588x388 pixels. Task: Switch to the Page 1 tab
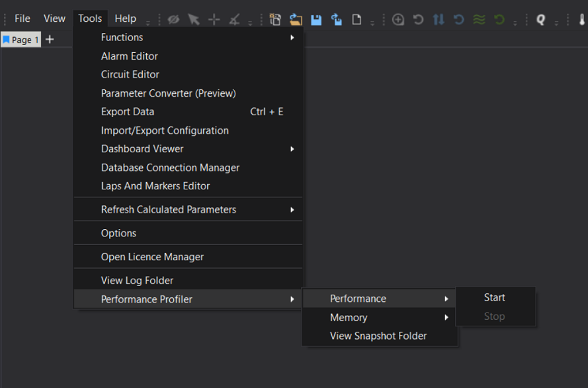click(x=21, y=40)
